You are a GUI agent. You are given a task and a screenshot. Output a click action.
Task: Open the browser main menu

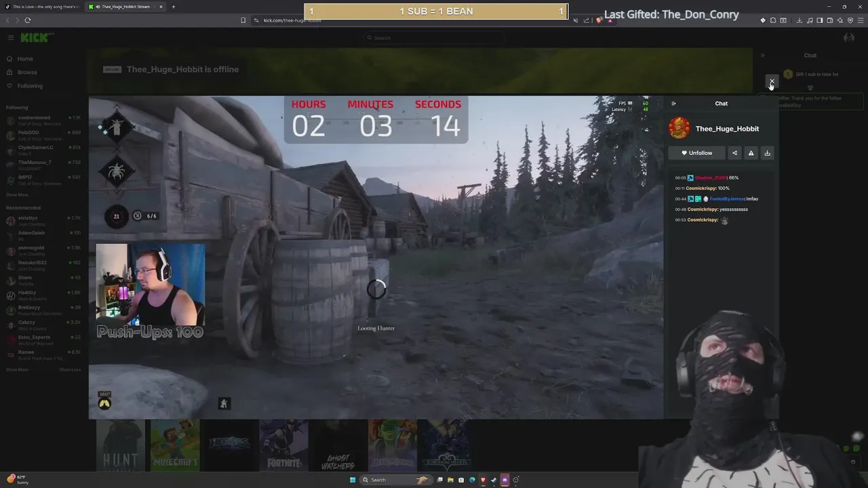(x=860, y=20)
